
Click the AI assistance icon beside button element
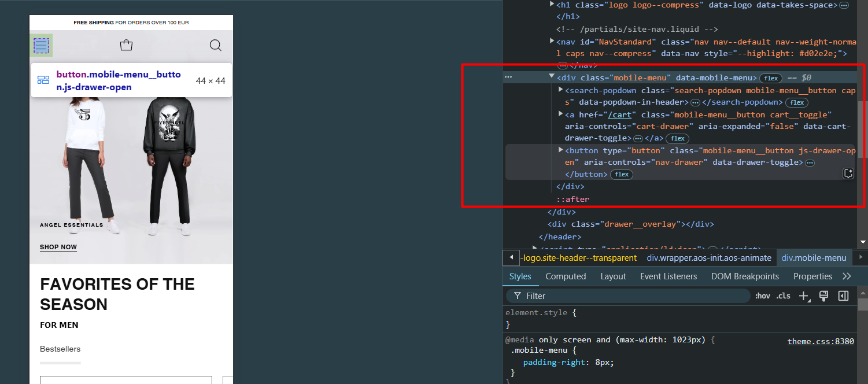[848, 173]
